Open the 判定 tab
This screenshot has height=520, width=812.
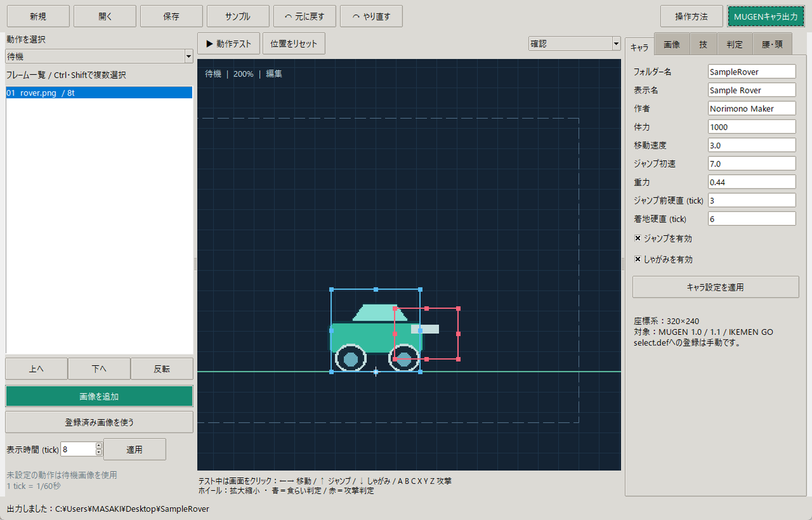pos(735,45)
